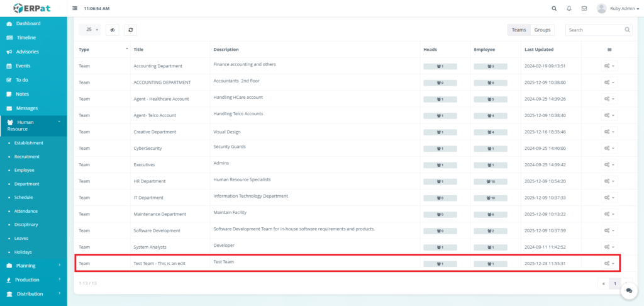Click heads badge for System Analysts row
This screenshot has height=306, width=644.
440,247
